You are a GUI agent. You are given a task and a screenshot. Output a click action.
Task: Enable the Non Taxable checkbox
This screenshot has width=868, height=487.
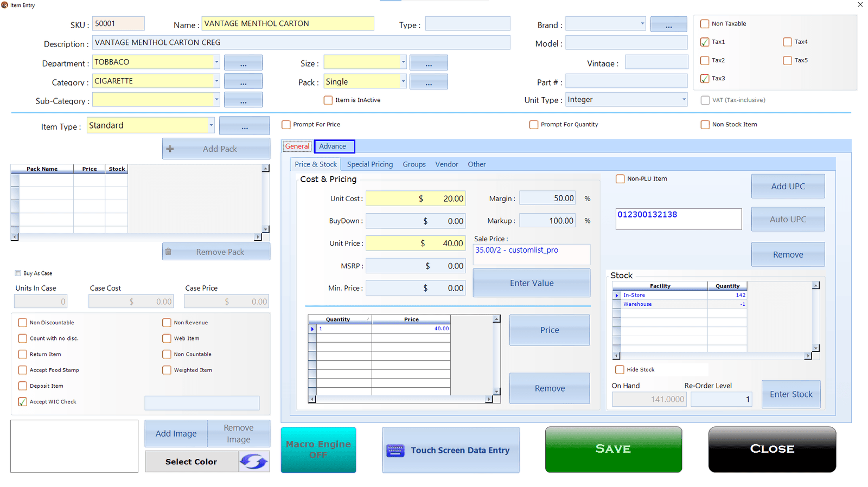click(x=705, y=24)
